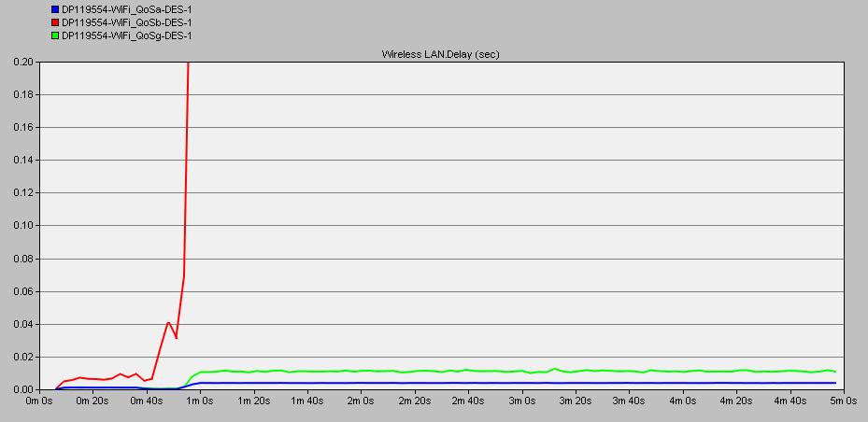Click the 0.02 y-axis label

point(21,358)
